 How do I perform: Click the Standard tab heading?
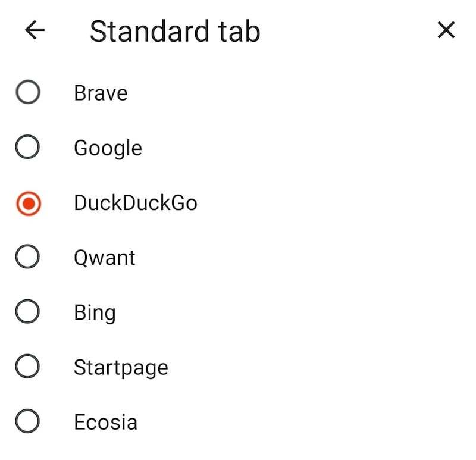pyautogui.click(x=174, y=31)
